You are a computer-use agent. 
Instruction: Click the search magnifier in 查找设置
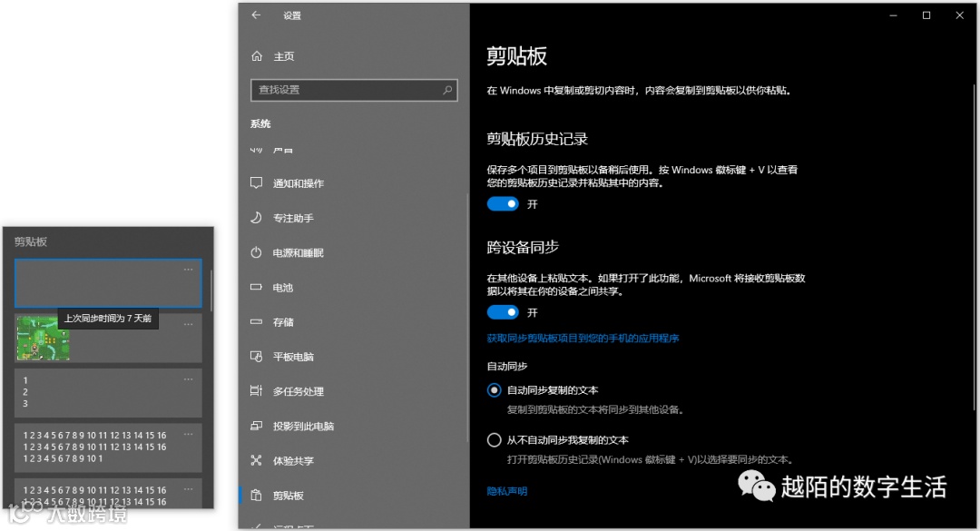click(447, 90)
